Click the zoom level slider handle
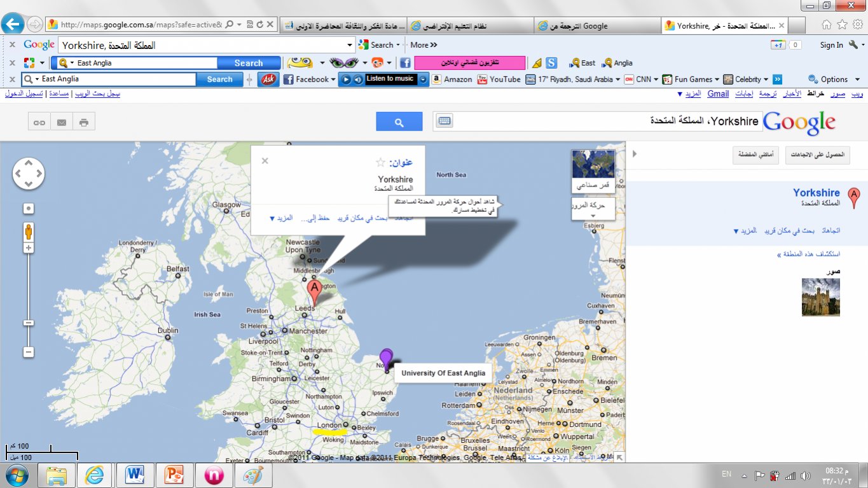 (29, 323)
